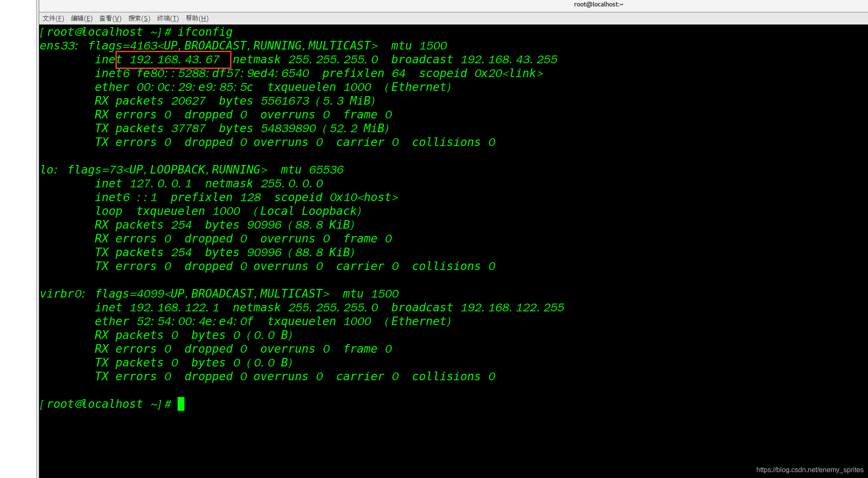Click broadcast address 192.168.43.255

coord(509,59)
